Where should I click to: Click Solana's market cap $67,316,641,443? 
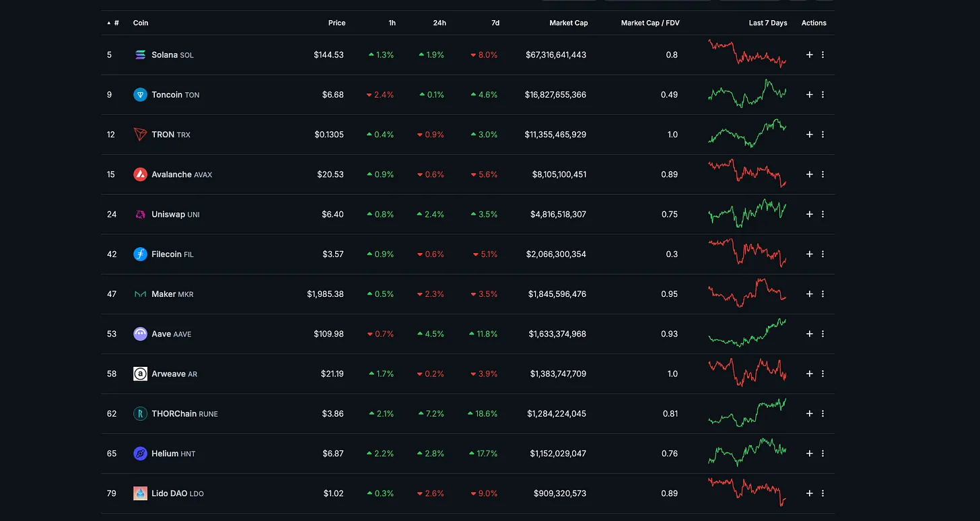pyautogui.click(x=556, y=55)
